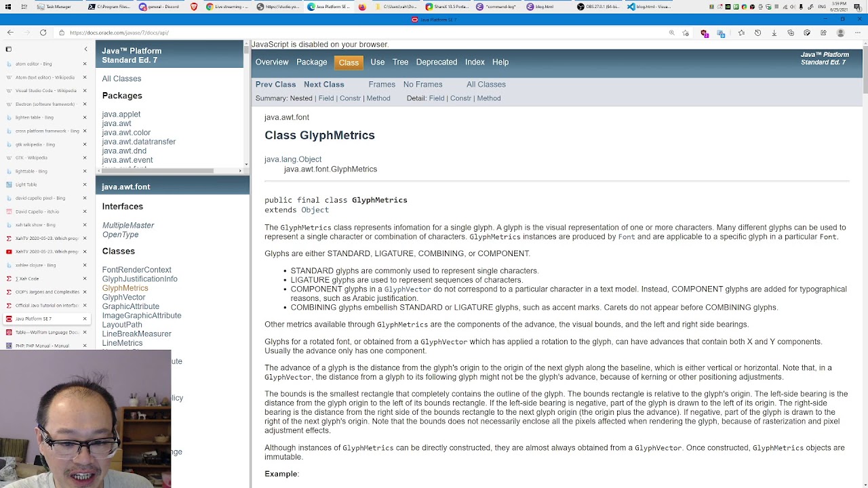868x488 pixels.
Task: Open the MultipleMaster interface link
Action: pyautogui.click(x=128, y=225)
